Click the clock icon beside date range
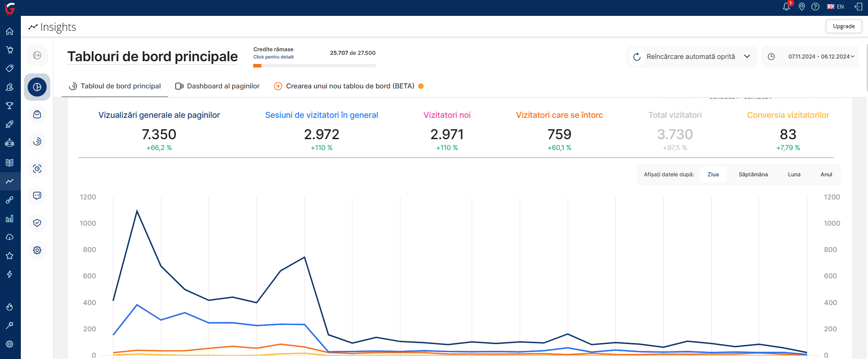 [x=771, y=57]
